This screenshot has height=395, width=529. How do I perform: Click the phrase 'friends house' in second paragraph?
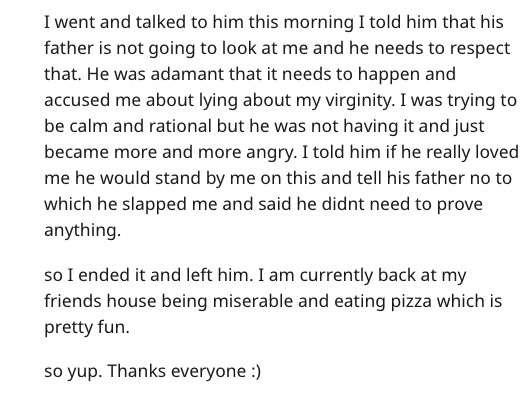[100, 301]
